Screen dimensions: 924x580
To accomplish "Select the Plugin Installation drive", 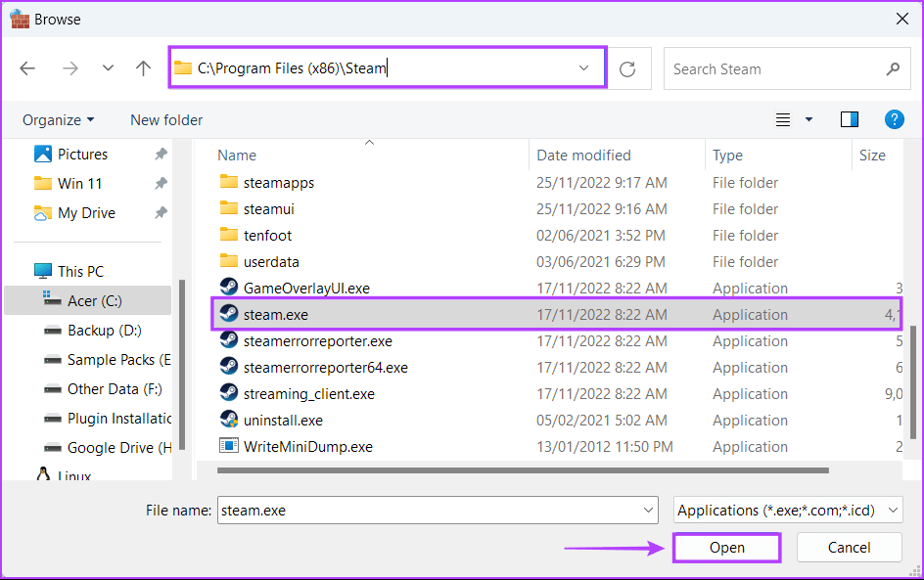I will click(x=108, y=419).
